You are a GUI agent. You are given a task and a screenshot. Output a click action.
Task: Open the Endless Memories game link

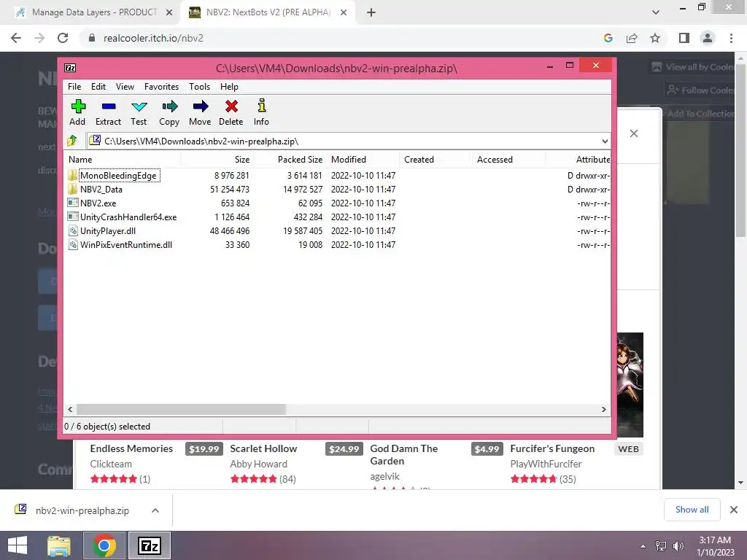(x=131, y=448)
